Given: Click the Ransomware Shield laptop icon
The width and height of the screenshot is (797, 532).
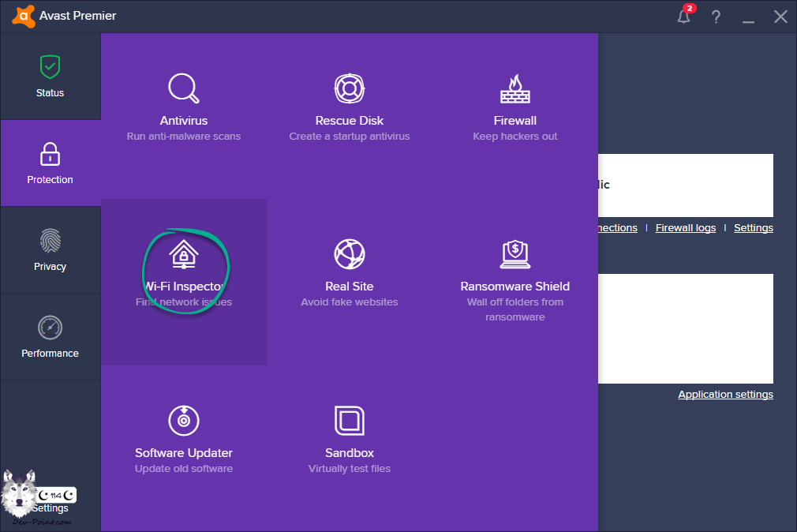Looking at the screenshot, I should click(x=515, y=254).
